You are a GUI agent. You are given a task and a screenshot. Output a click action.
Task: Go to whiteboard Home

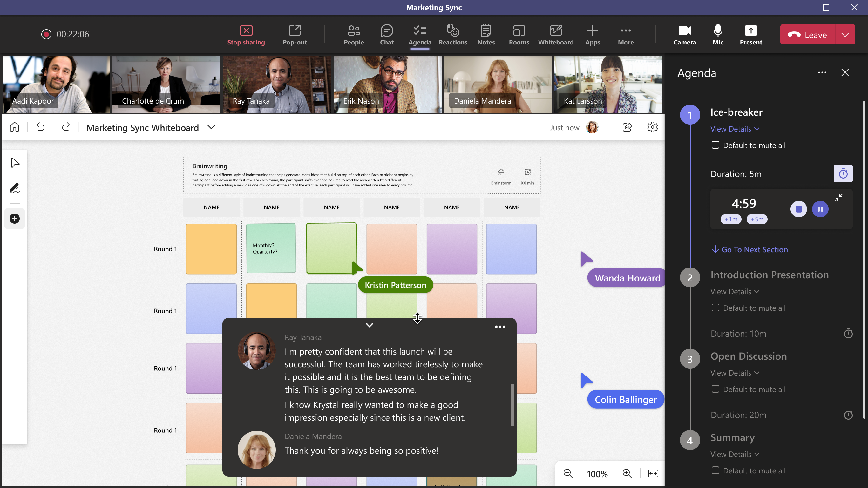pos(15,127)
